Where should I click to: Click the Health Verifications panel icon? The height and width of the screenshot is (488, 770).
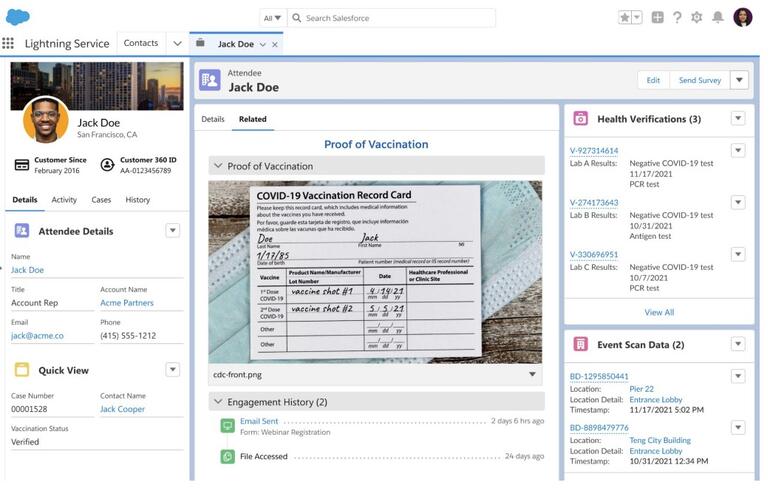[x=580, y=118]
